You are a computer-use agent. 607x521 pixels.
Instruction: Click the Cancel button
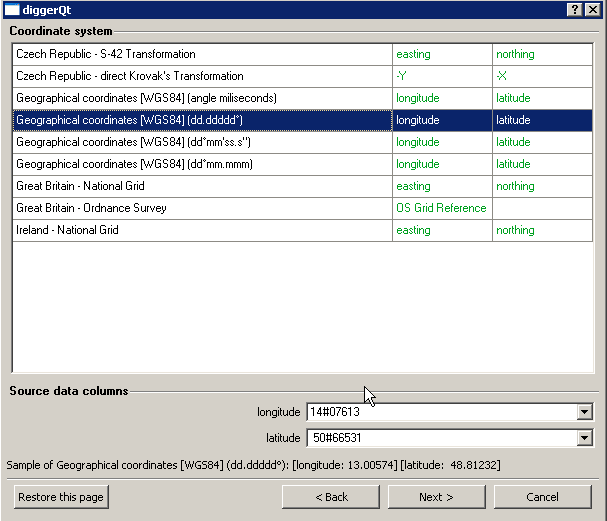(x=542, y=497)
